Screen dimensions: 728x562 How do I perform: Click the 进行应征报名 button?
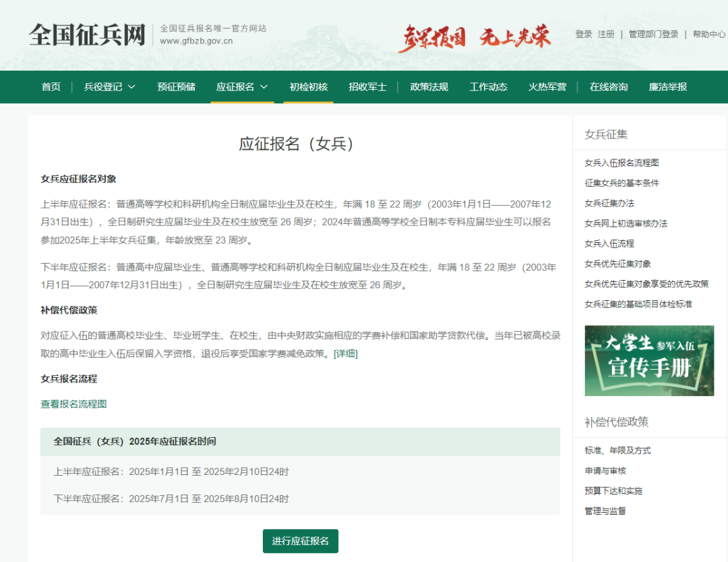301,541
